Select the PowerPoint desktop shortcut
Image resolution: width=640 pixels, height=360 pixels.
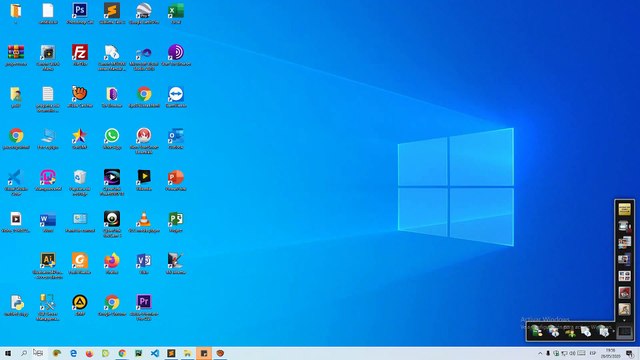(x=176, y=180)
